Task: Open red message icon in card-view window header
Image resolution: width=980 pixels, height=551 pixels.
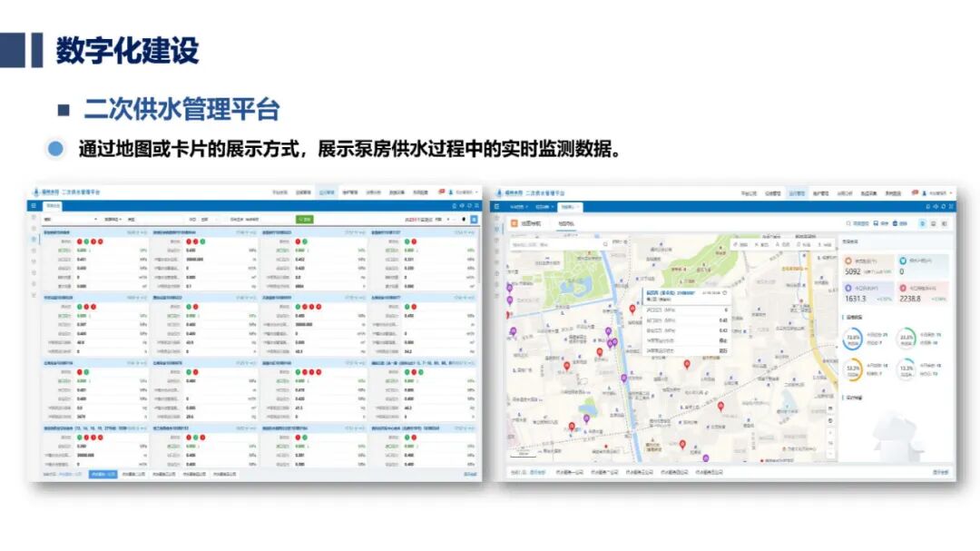Action: (x=441, y=192)
